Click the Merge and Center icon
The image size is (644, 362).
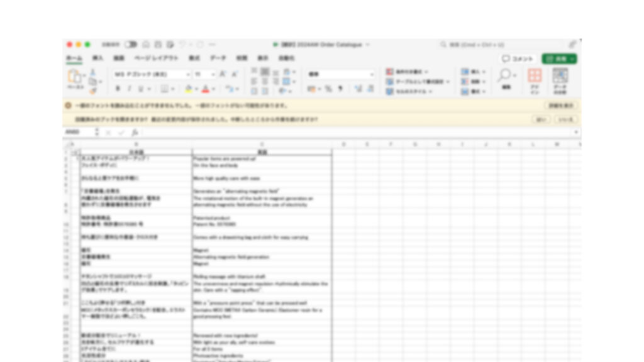click(286, 81)
